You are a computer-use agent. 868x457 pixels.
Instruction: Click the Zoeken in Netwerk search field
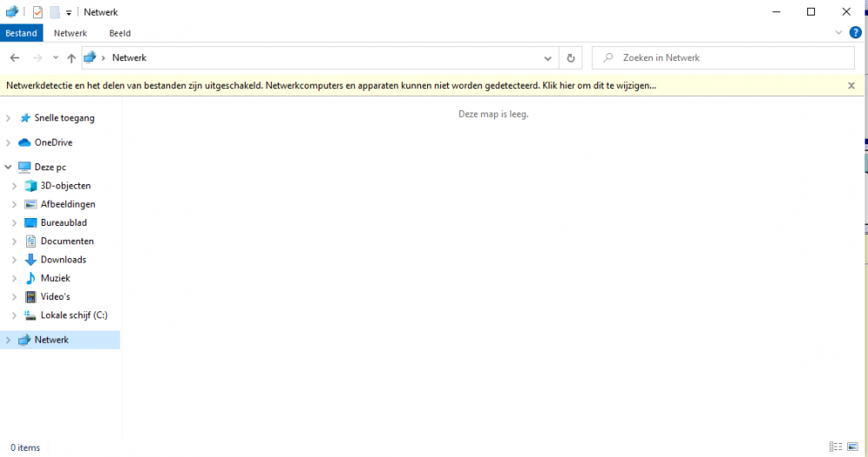[723, 57]
